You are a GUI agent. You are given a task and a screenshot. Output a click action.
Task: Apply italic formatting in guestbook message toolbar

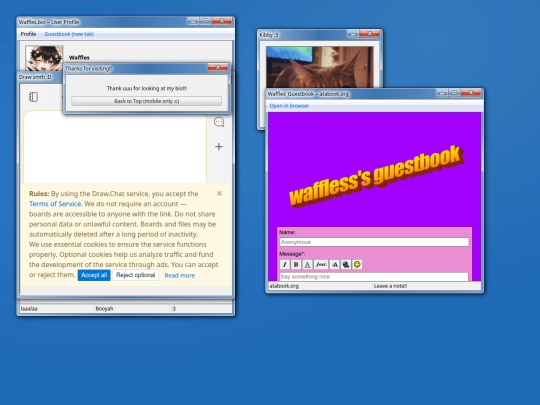[x=284, y=264]
